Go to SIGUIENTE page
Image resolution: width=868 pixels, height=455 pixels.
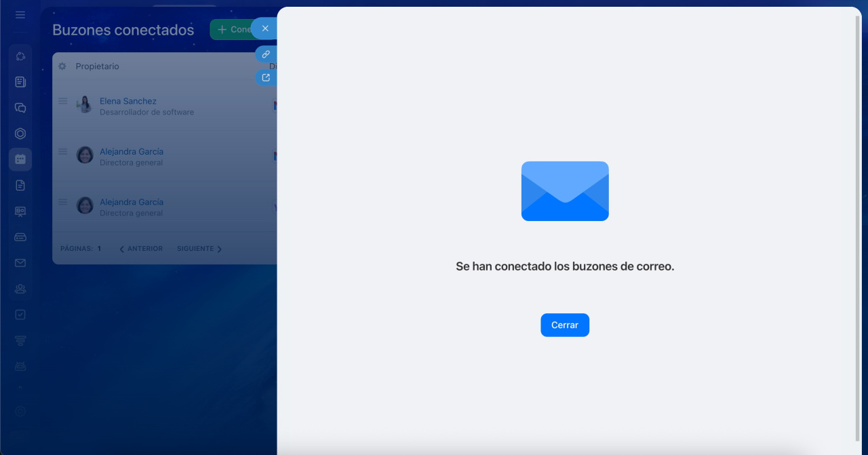[x=199, y=249]
